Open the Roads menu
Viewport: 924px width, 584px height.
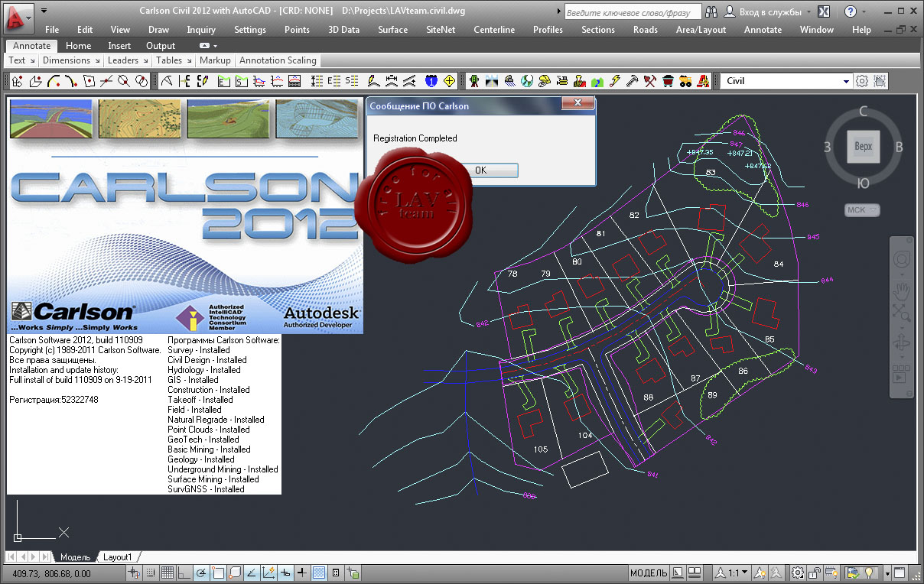coord(646,30)
